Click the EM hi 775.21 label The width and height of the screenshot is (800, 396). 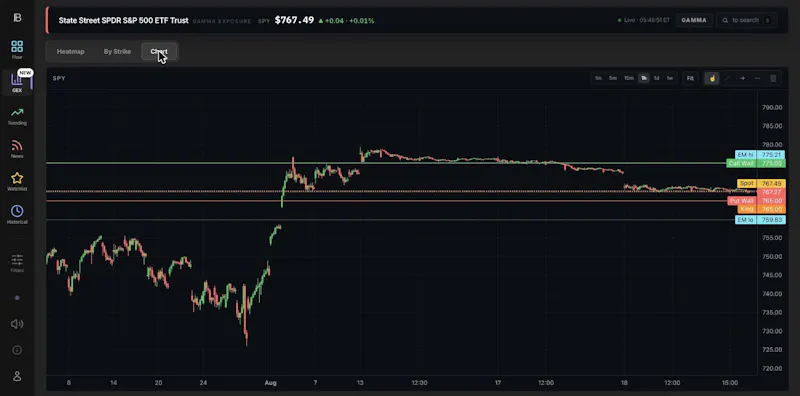[760, 155]
